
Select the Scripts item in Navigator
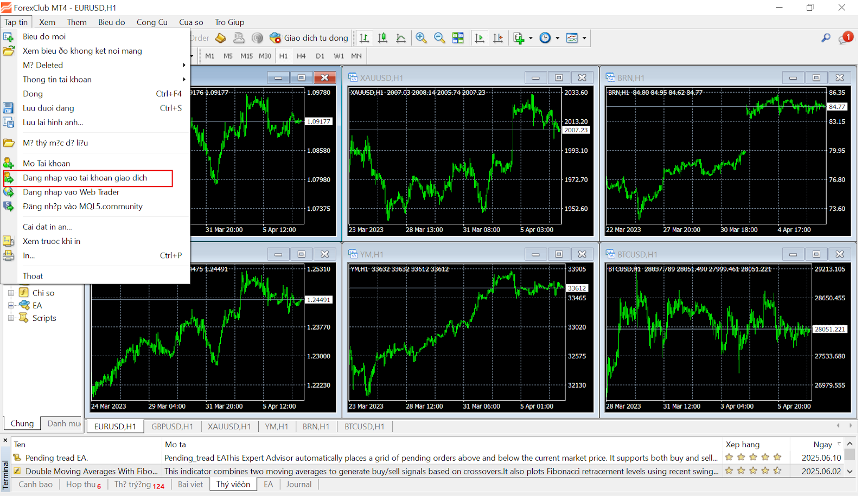tap(44, 318)
